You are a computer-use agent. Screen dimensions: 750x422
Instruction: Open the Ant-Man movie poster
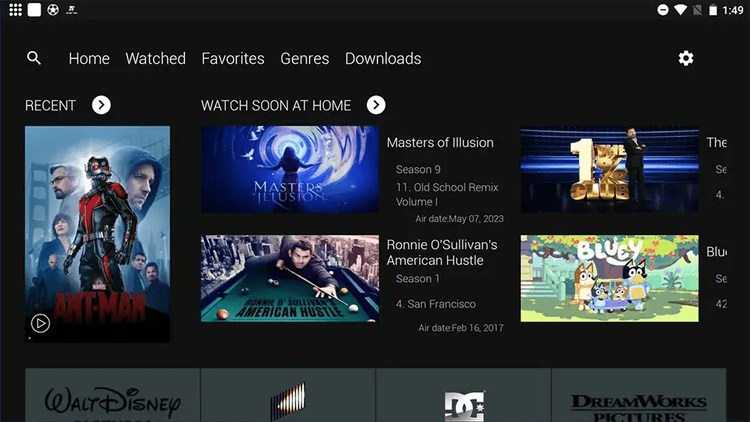(97, 234)
